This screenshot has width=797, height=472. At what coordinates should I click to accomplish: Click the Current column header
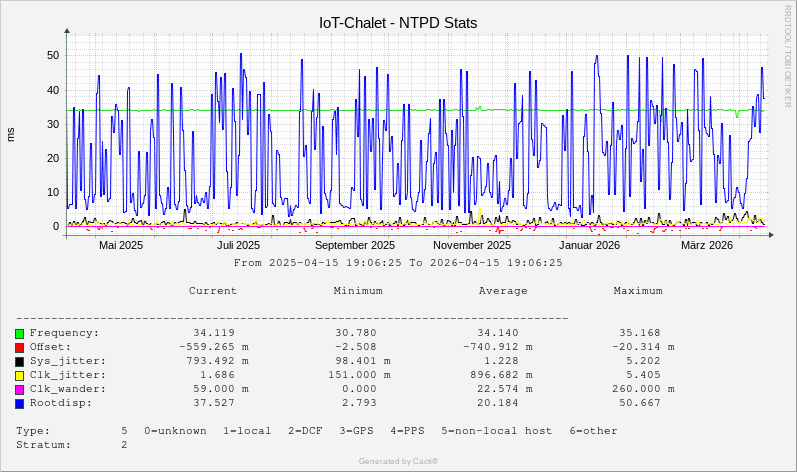tap(213, 291)
